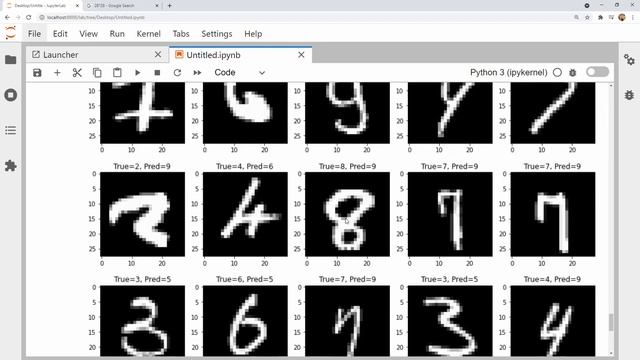Open the File menu
This screenshot has width=640, height=360.
point(34,34)
